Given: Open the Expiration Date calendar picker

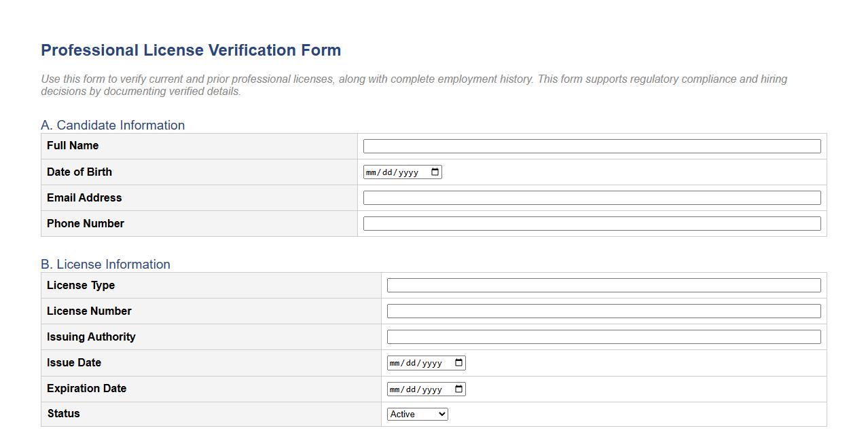Looking at the screenshot, I should pyautogui.click(x=458, y=389).
